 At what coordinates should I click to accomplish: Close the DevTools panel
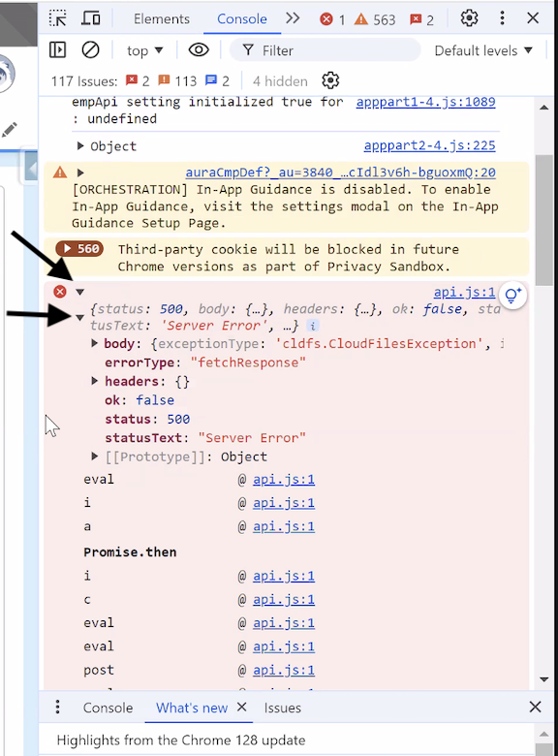pos(533,18)
